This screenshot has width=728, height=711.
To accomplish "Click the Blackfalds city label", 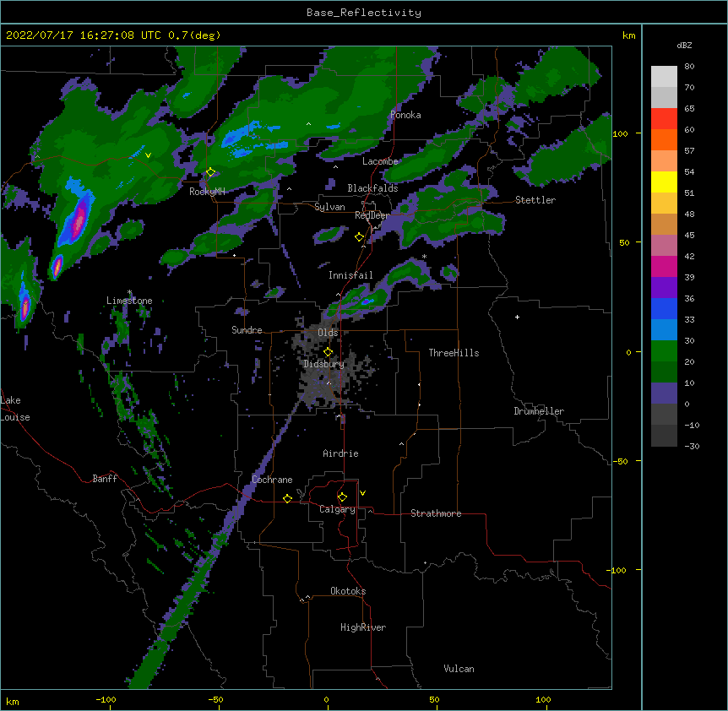I will [x=372, y=188].
